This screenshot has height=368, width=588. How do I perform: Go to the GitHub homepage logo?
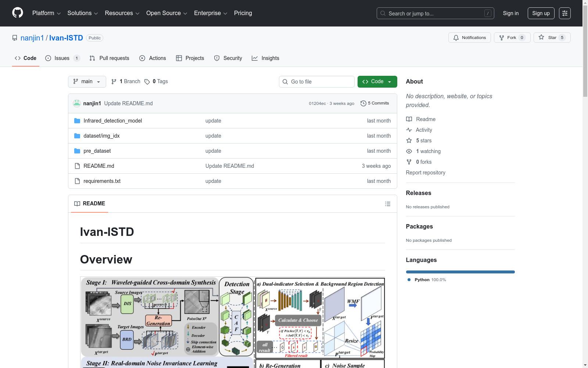click(x=18, y=13)
